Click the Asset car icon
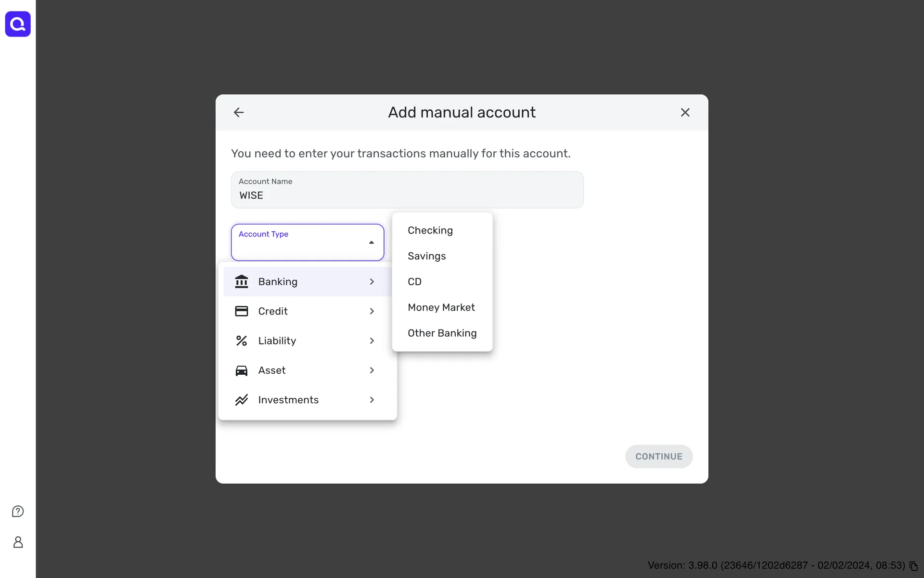 242,370
